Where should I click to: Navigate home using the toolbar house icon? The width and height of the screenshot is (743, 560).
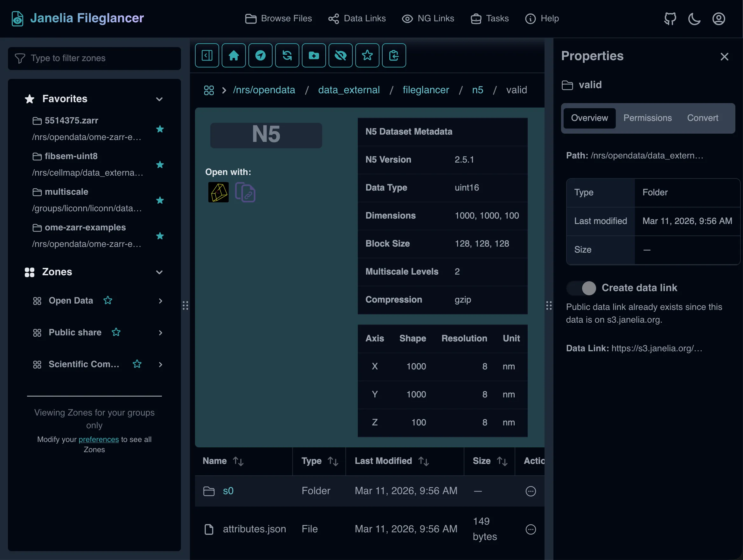[233, 55]
